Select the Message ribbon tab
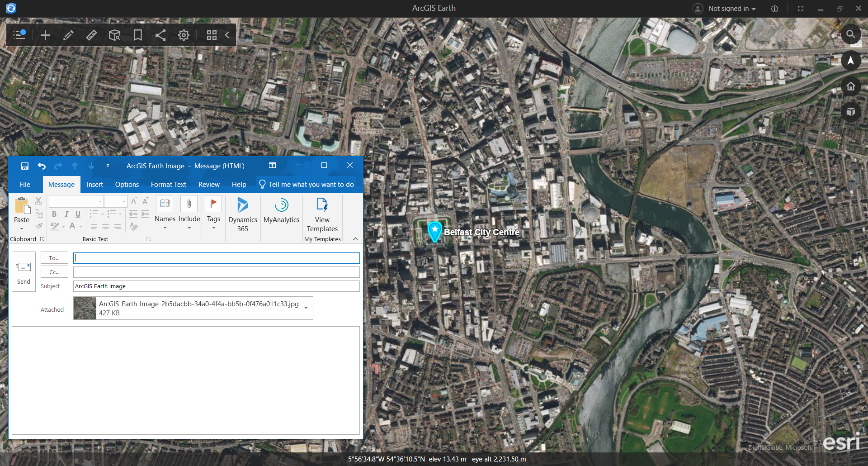The height and width of the screenshot is (466, 868). click(61, 185)
